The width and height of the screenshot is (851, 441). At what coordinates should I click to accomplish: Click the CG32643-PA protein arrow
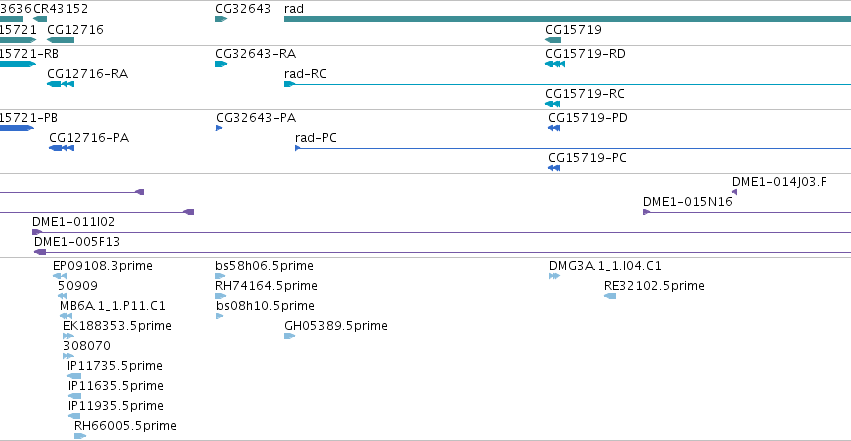219,128
